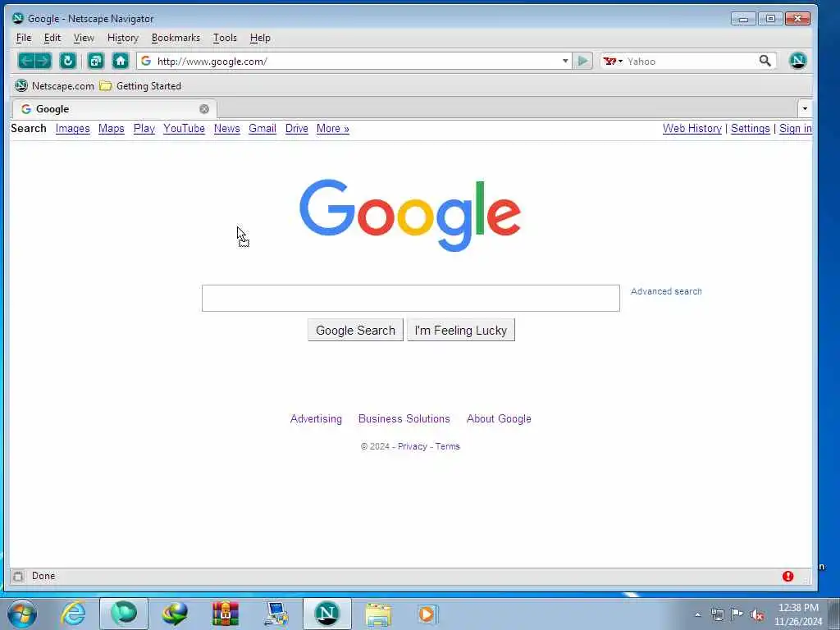The width and height of the screenshot is (840, 630).
Task: Open the Edit menu
Action: coord(52,38)
